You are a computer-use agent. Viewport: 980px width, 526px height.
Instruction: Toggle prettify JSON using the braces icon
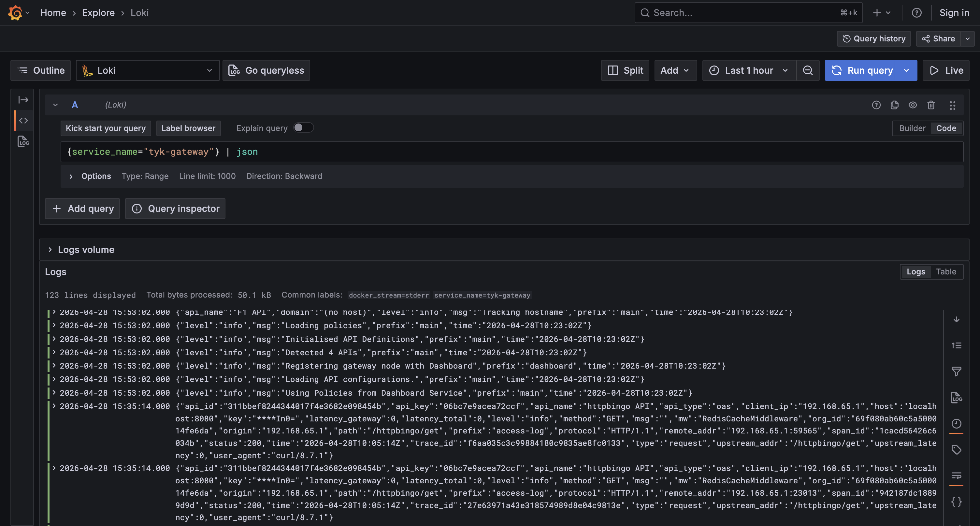[x=956, y=502]
